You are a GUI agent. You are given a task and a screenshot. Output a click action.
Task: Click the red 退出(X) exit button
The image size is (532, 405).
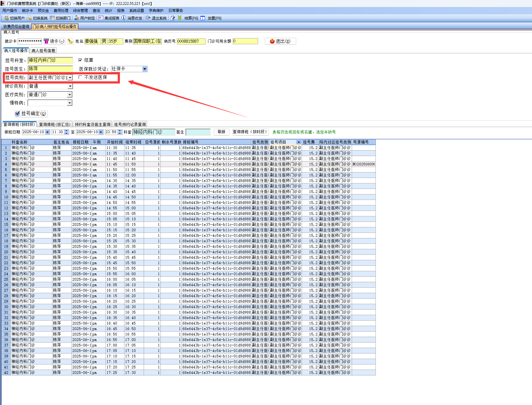pyautogui.click(x=280, y=41)
